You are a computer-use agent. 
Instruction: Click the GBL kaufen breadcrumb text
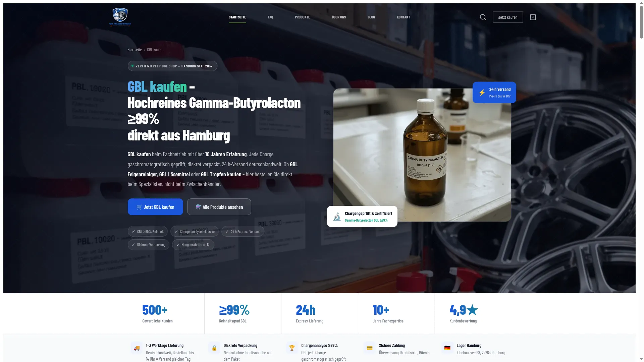155,50
